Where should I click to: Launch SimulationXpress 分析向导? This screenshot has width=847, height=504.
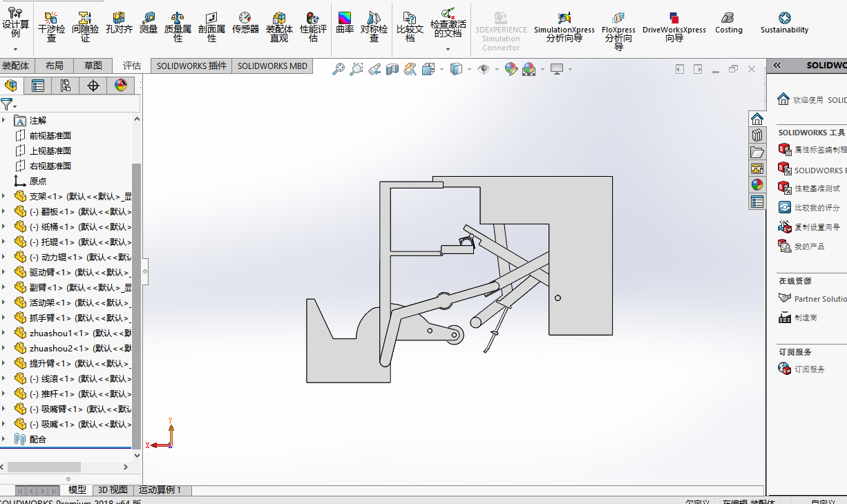pos(564,26)
